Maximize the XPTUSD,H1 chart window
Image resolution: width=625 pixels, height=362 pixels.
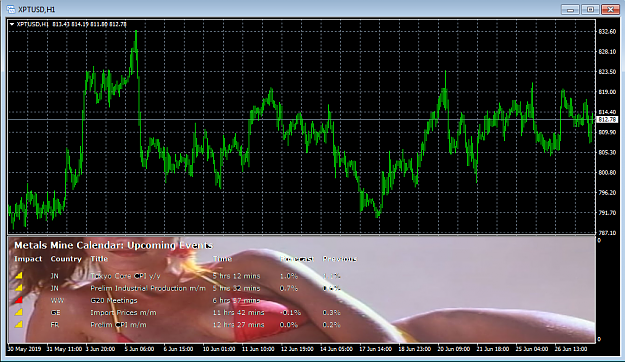590,9
